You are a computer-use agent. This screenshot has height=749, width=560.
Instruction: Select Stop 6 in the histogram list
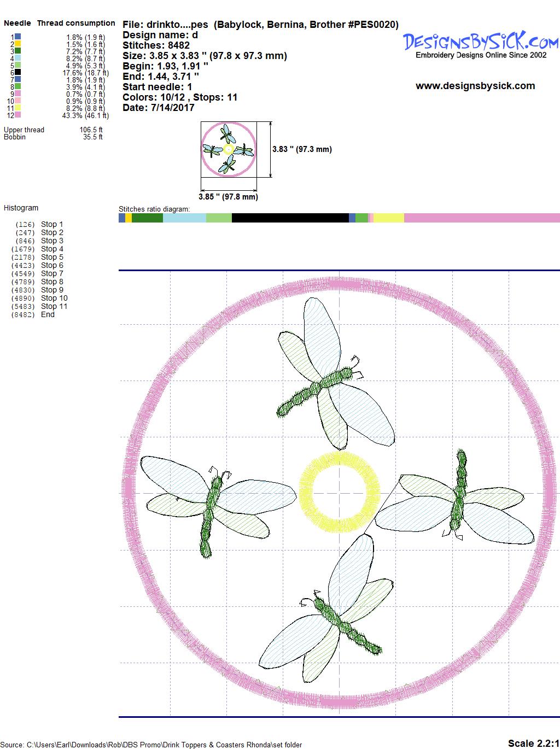pyautogui.click(x=52, y=265)
